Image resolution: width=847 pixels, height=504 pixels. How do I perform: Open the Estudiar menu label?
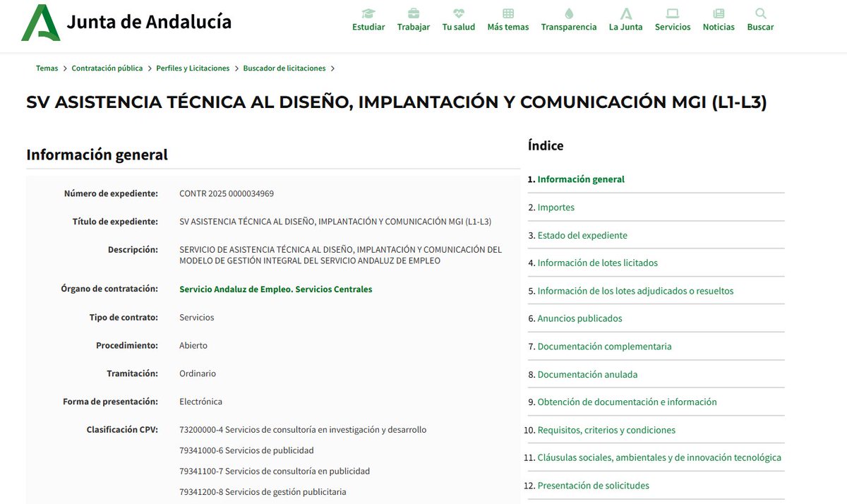click(368, 27)
